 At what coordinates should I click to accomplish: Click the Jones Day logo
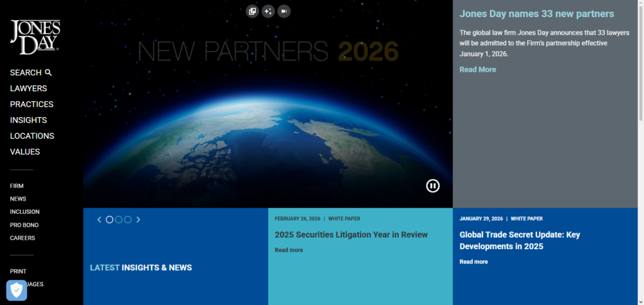click(35, 37)
